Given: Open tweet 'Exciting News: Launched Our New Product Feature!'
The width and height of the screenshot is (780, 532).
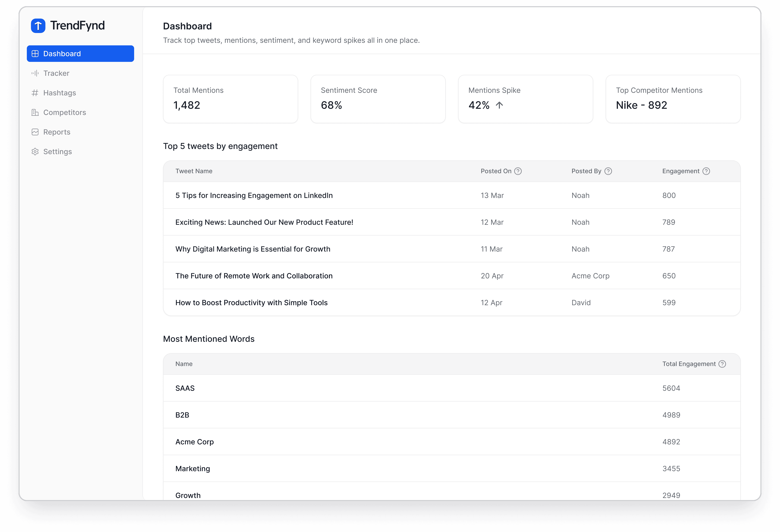Looking at the screenshot, I should (x=264, y=222).
